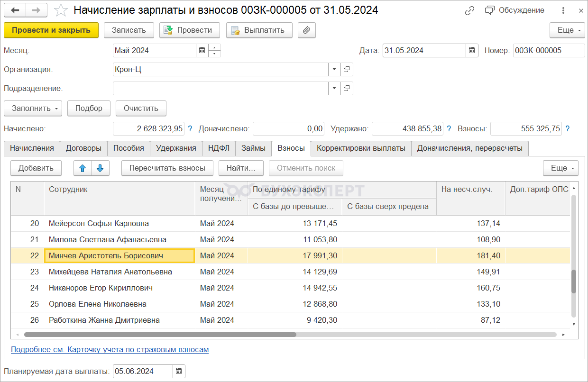This screenshot has width=588, height=382.
Task: Open top-right Еще menu
Action: (567, 30)
